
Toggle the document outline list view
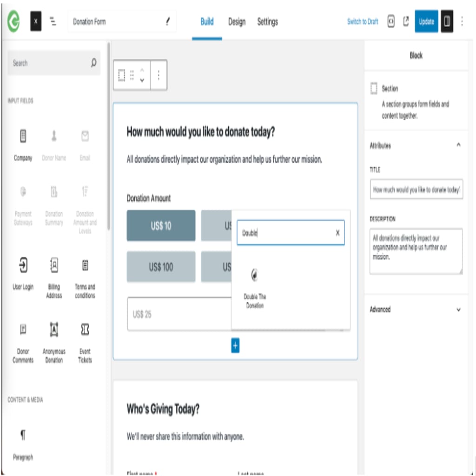click(53, 21)
